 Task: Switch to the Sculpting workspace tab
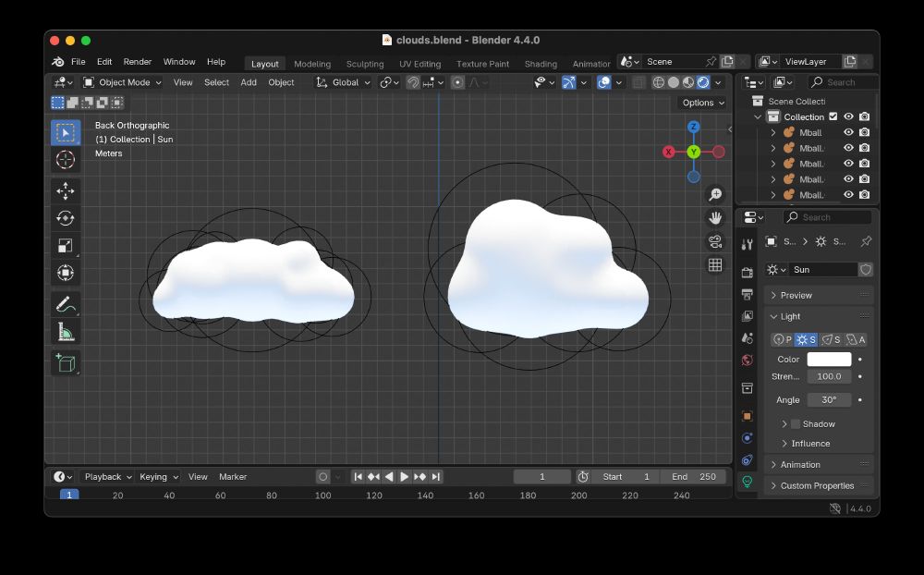click(365, 64)
